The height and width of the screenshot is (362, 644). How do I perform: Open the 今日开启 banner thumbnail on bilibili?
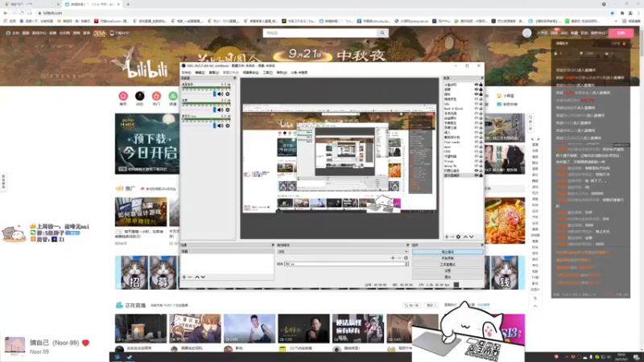tap(147, 144)
